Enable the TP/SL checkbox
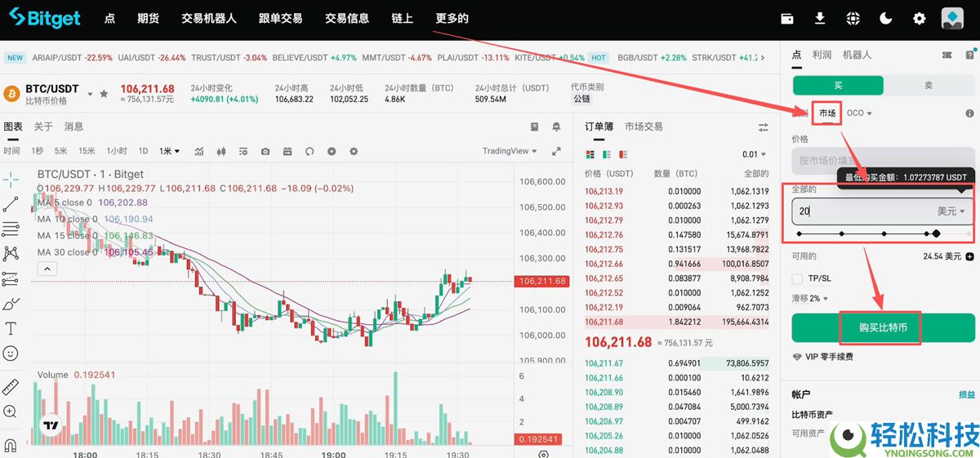 coord(798,278)
